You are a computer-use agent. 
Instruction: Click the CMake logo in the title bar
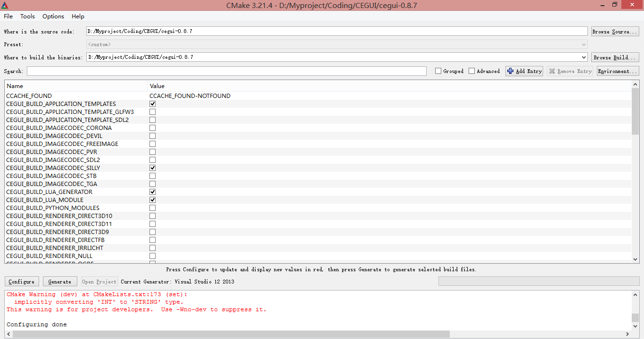6,5
